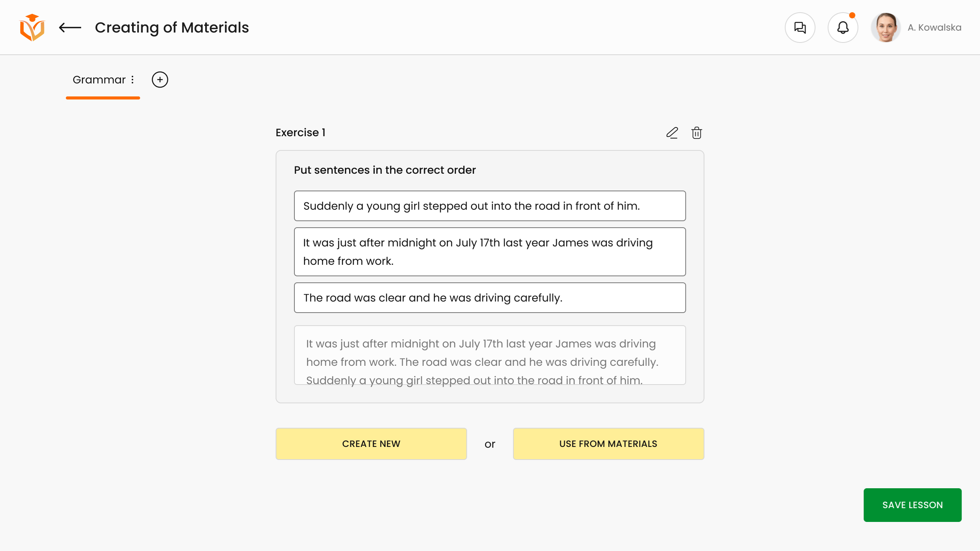
Task: Open the chat messages icon
Action: tap(800, 28)
